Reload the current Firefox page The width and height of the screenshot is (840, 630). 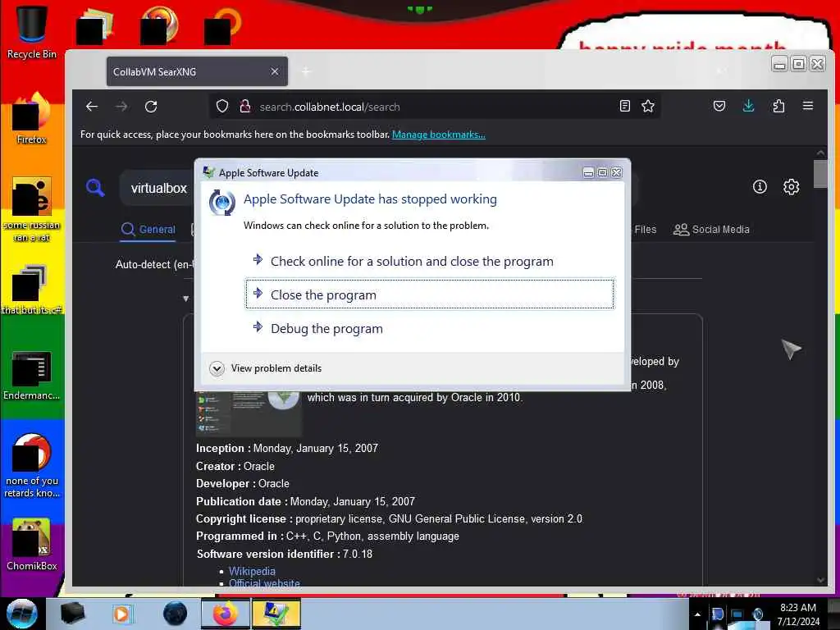coord(151,107)
